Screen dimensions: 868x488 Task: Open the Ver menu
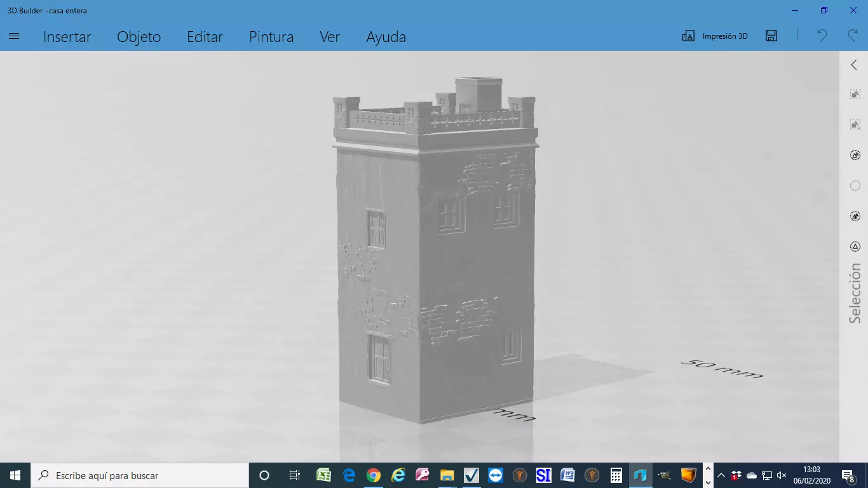click(330, 37)
